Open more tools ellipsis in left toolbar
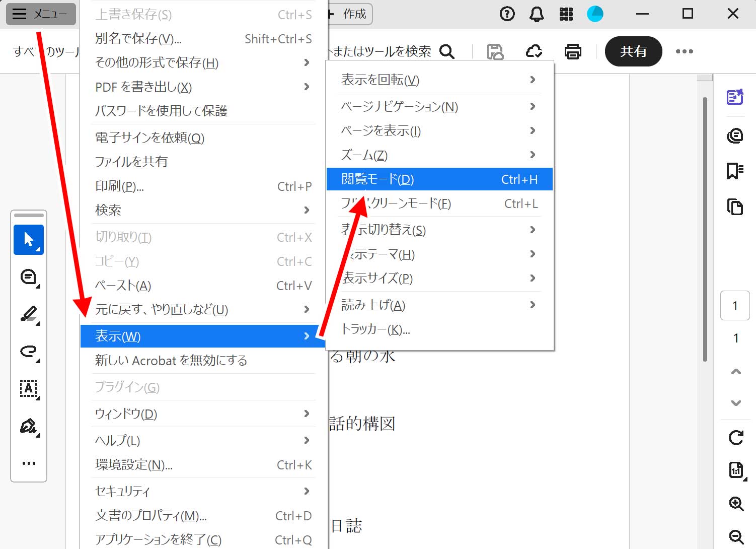This screenshot has width=756, height=549. click(x=29, y=463)
